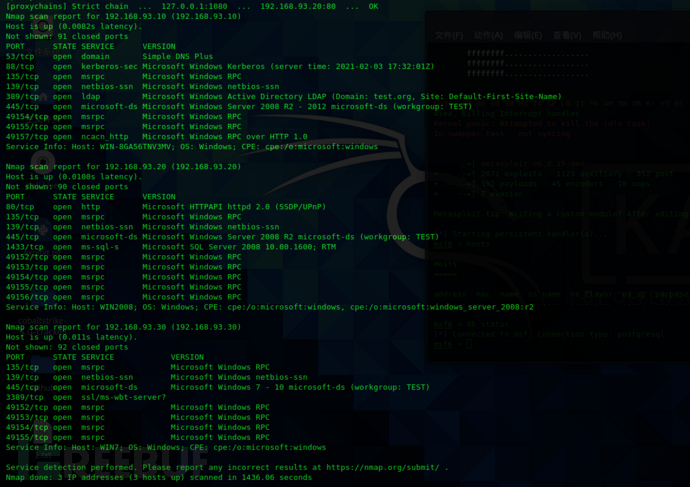Screen dimensions: 690x487
Task: Click 'Host is up (0.0100s latency)' line
Action: (x=74, y=176)
